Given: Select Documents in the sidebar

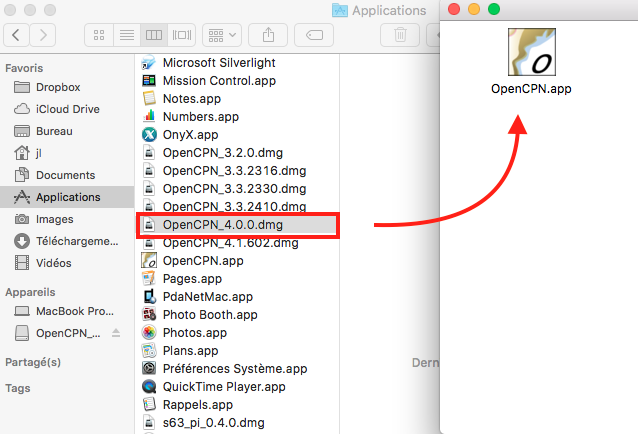Looking at the screenshot, I should coord(67,175).
